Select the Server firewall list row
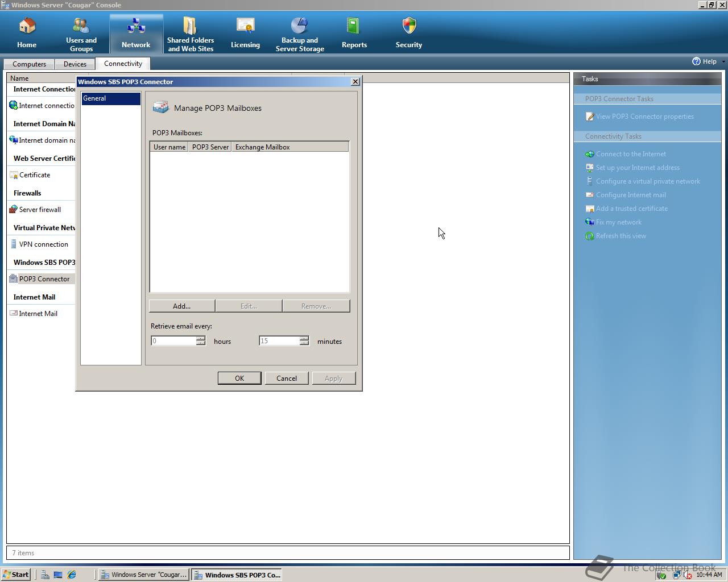The height and width of the screenshot is (582, 728). (42, 209)
